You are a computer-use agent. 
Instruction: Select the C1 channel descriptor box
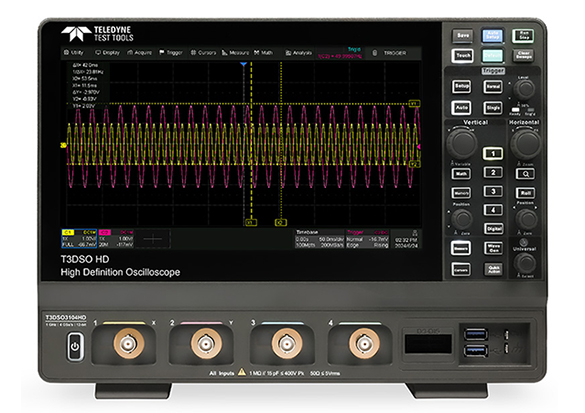pos(79,238)
